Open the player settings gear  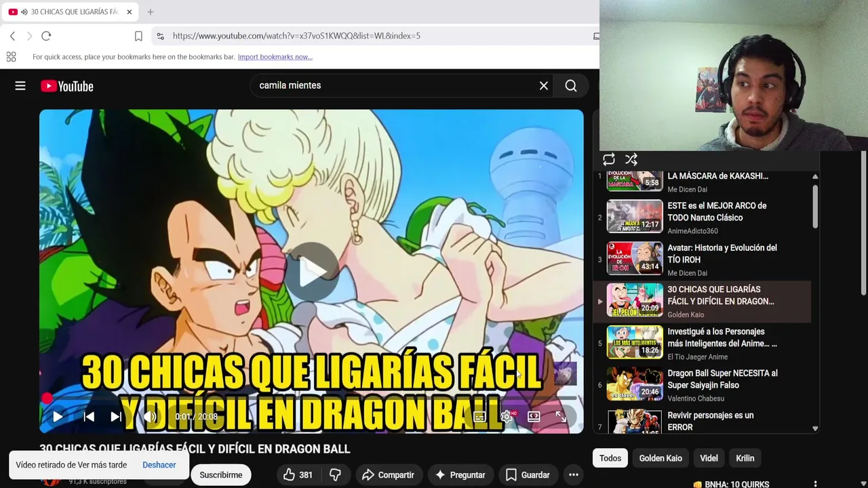pyautogui.click(x=507, y=417)
